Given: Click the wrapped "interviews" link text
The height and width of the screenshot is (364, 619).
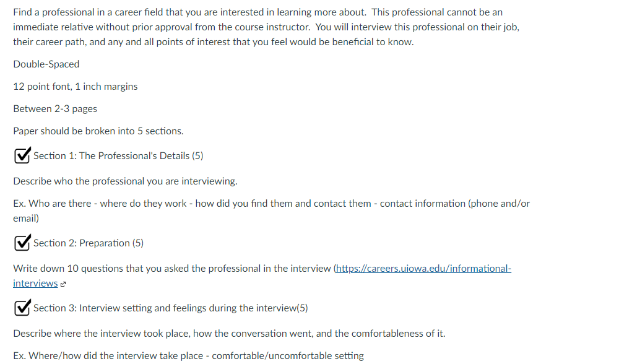Looking at the screenshot, I should click(x=35, y=283).
